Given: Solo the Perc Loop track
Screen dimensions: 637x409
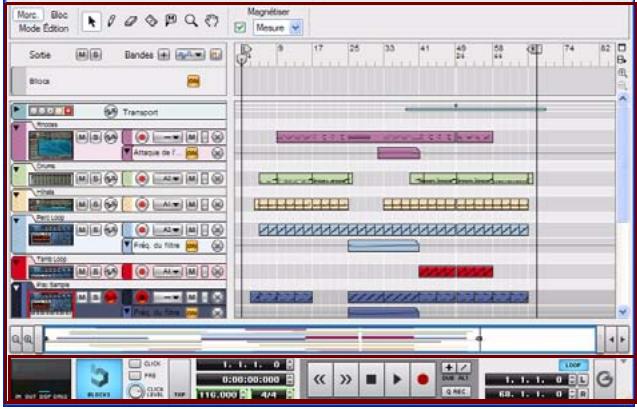Looking at the screenshot, I should coord(95,230).
